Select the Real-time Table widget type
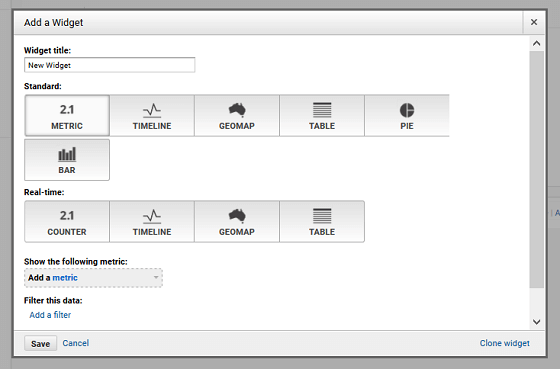Image resolution: width=560 pixels, height=369 pixels. 322,221
